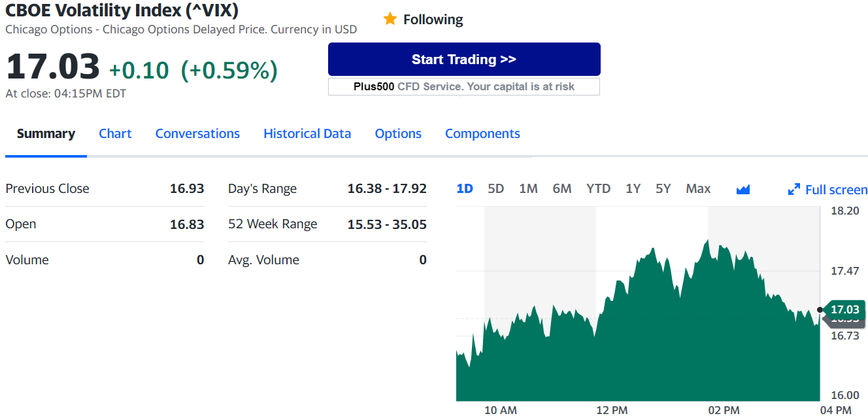
Task: Select the 6M chart range
Action: point(562,188)
